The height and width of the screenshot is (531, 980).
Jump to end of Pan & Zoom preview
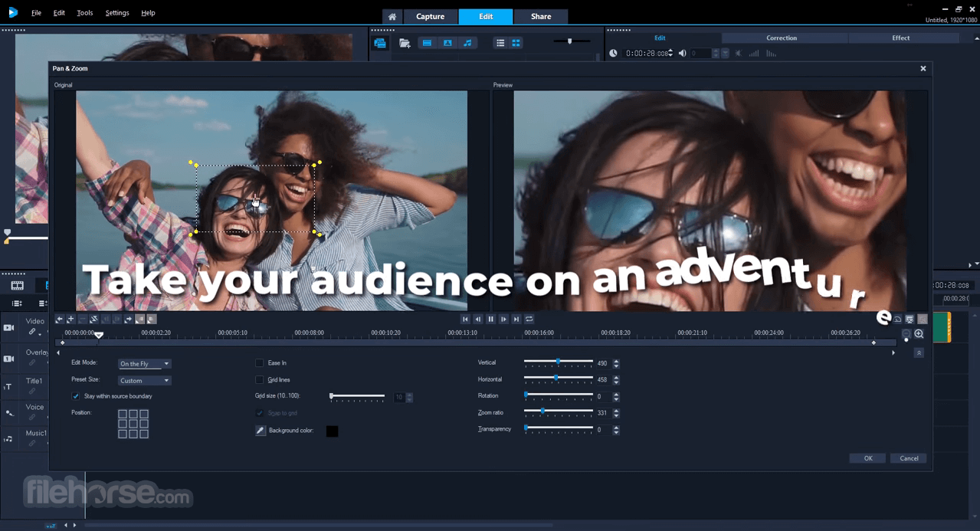point(516,319)
